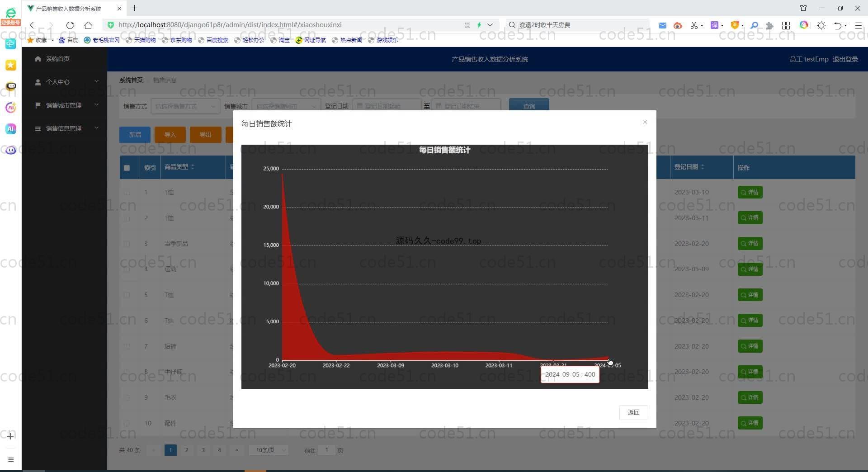Toggle checkbox for row 1

click(x=127, y=193)
